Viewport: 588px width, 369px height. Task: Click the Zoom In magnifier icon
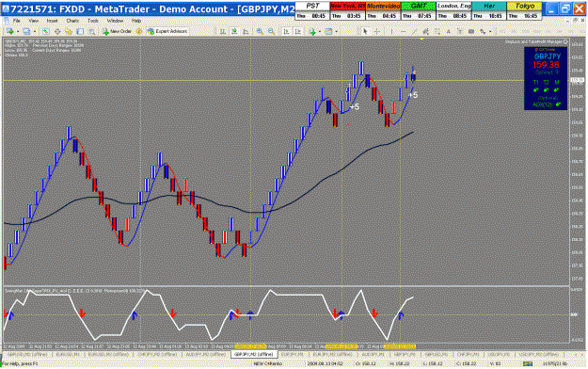pyautogui.click(x=260, y=32)
